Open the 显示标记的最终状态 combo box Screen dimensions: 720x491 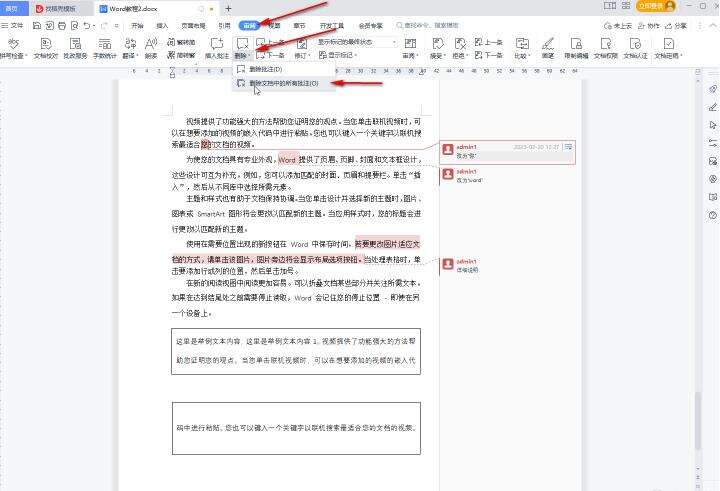(357, 42)
